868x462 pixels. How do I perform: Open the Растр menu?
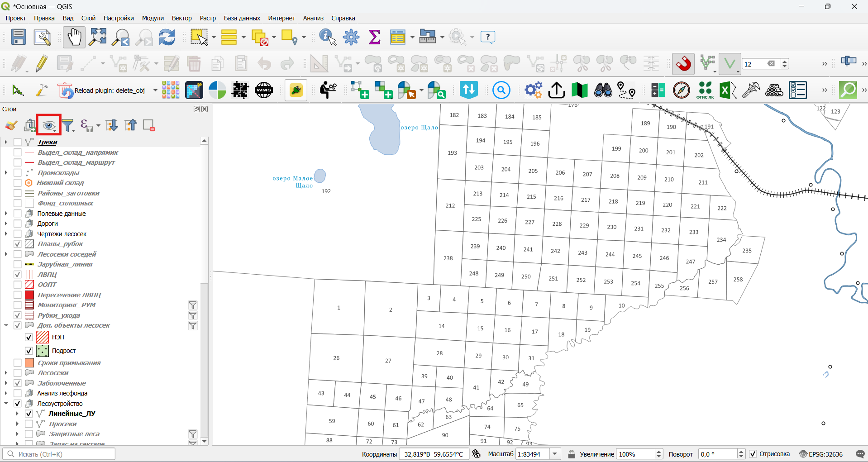[208, 18]
